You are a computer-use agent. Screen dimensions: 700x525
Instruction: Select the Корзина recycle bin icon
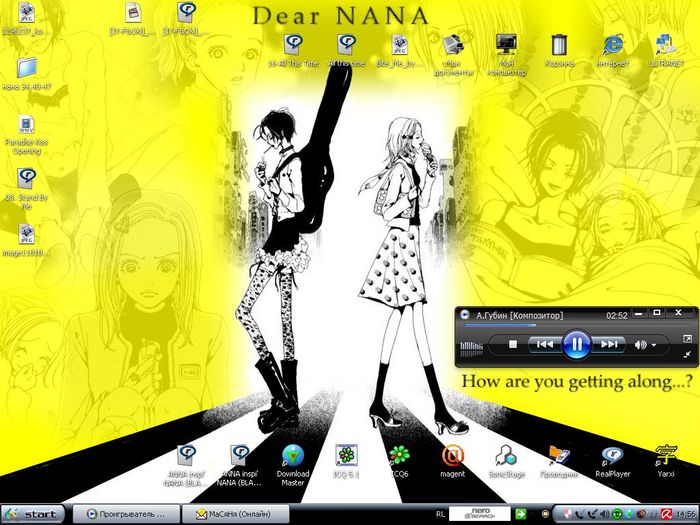point(559,50)
